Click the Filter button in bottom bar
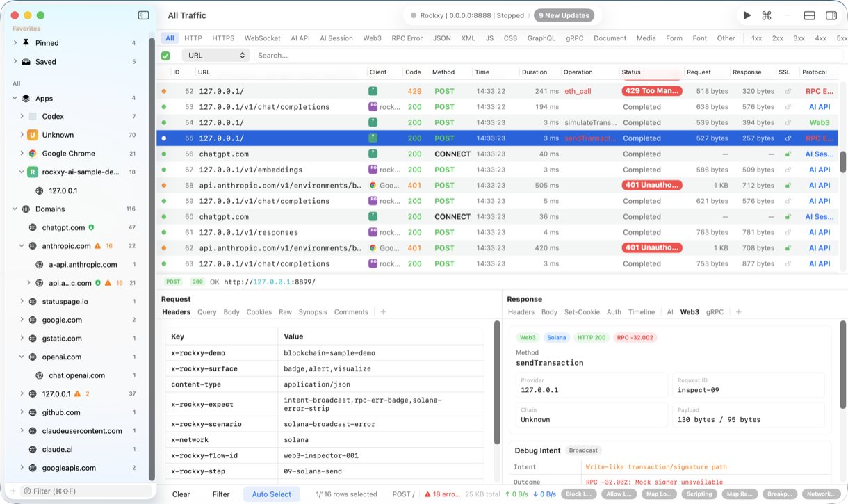This screenshot has width=848, height=504. pyautogui.click(x=221, y=494)
